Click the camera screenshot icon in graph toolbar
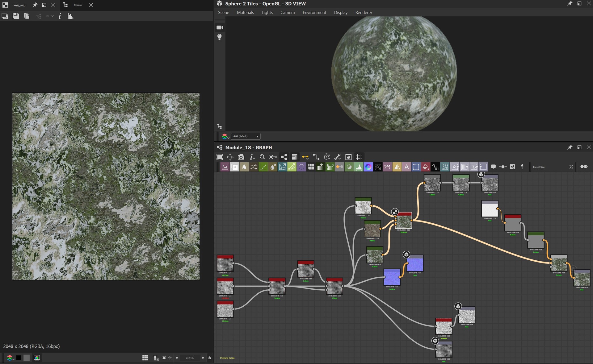The height and width of the screenshot is (364, 593). tap(241, 157)
